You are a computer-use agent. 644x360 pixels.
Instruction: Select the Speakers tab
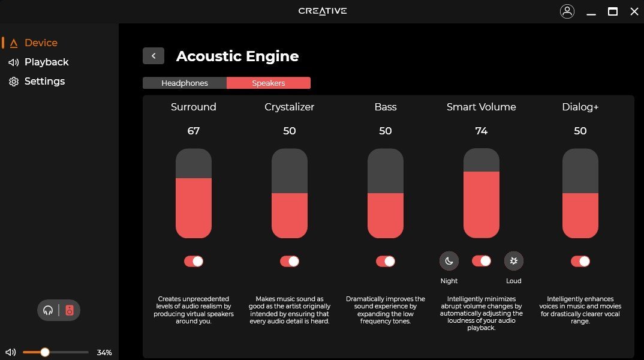click(268, 83)
